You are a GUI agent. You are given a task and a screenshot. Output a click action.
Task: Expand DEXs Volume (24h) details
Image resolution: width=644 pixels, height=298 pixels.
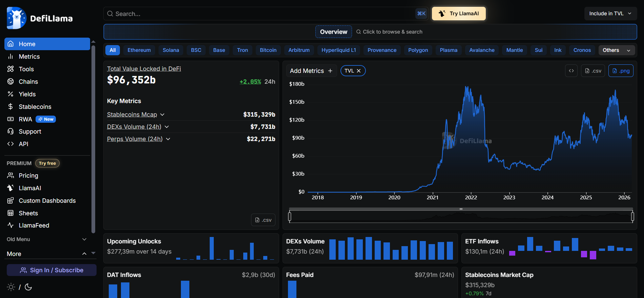[x=167, y=127]
